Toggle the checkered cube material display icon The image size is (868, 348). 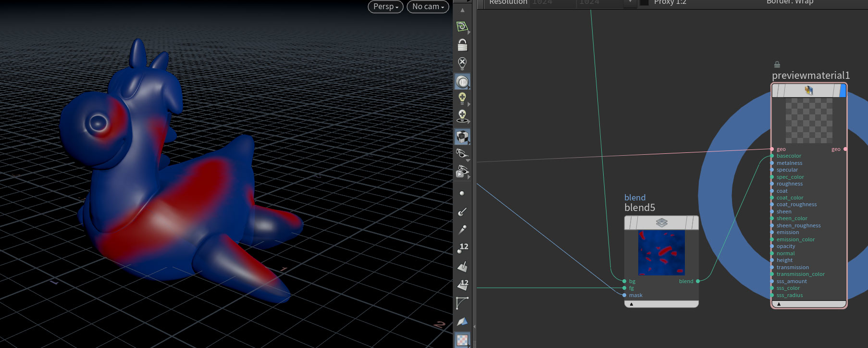[462, 137]
